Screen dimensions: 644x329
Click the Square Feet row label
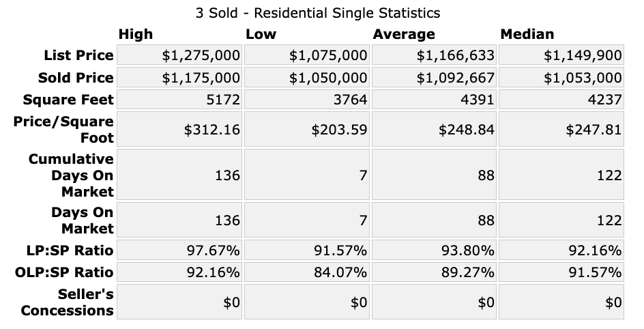point(68,100)
